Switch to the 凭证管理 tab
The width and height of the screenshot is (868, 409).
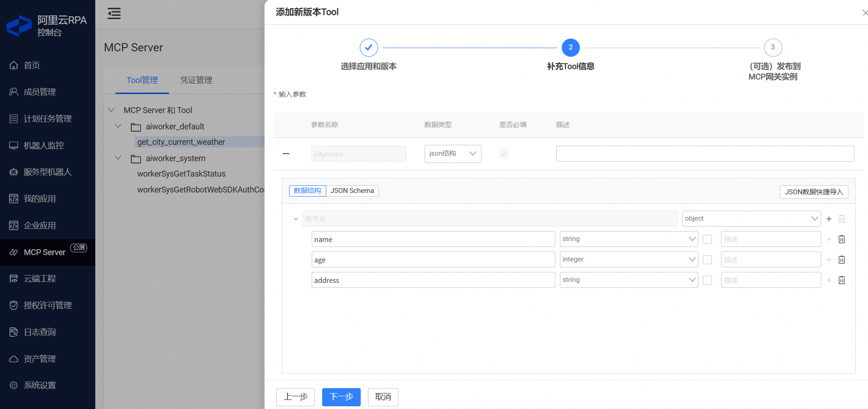(196, 80)
